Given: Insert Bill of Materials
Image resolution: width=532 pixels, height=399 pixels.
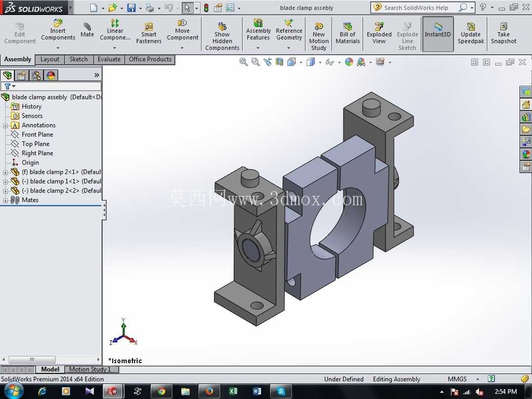Looking at the screenshot, I should [348, 33].
